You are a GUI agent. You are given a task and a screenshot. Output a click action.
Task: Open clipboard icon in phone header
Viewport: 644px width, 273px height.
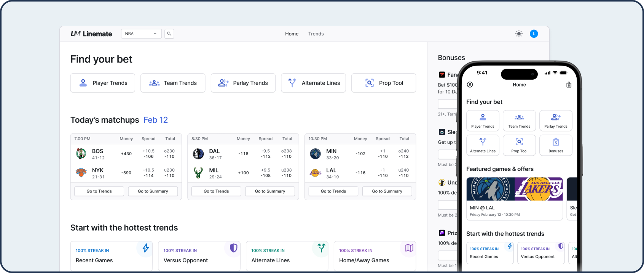point(569,85)
